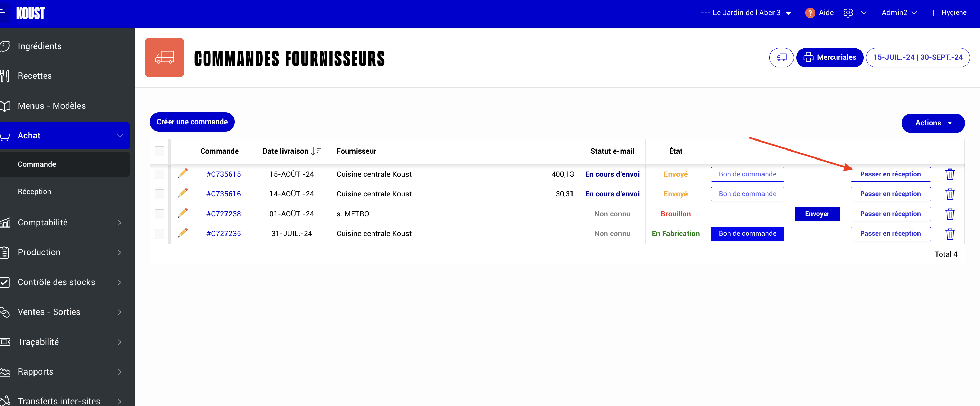Open the chevron next to settings gear
Viewport: 980px width, 406px height.
pos(864,13)
